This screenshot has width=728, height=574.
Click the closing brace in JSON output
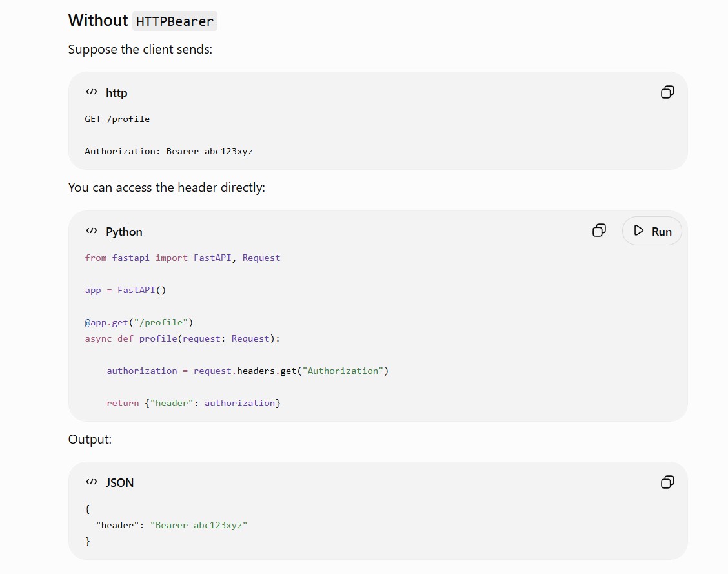click(x=87, y=542)
